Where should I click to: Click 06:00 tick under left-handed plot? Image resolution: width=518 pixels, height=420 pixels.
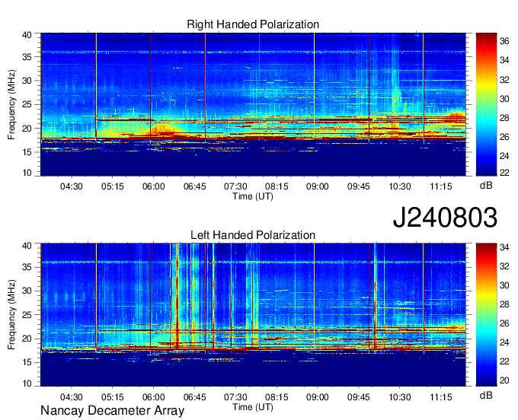(x=154, y=396)
